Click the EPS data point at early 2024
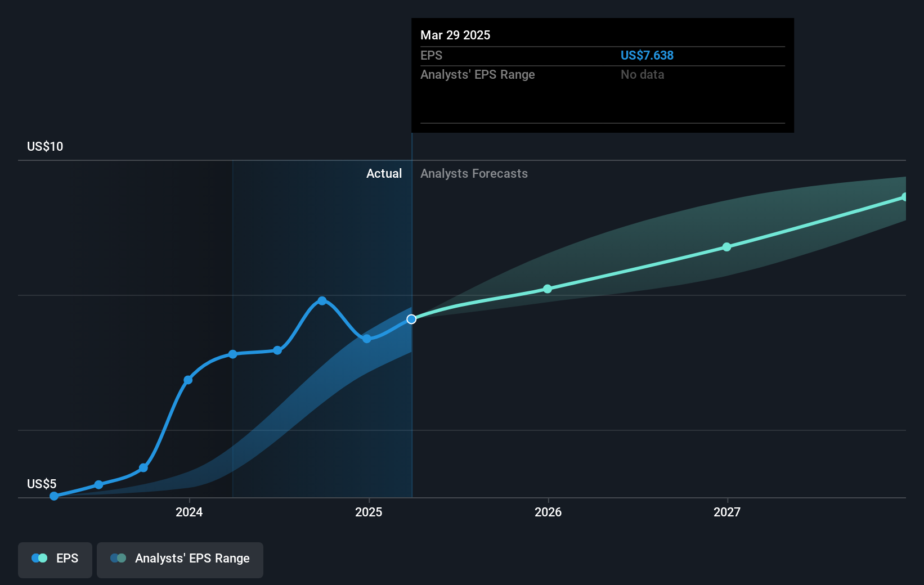The width and height of the screenshot is (924, 585). [x=188, y=380]
